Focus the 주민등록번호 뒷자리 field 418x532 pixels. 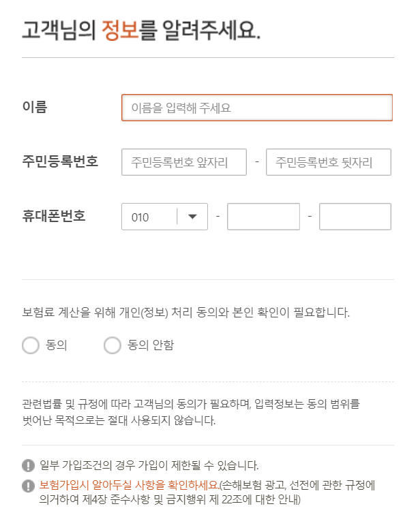pyautogui.click(x=329, y=162)
